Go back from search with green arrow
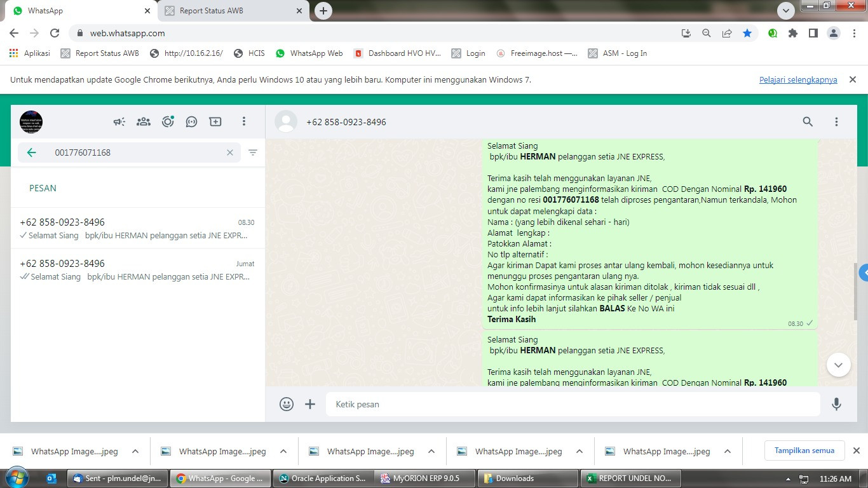 point(31,152)
